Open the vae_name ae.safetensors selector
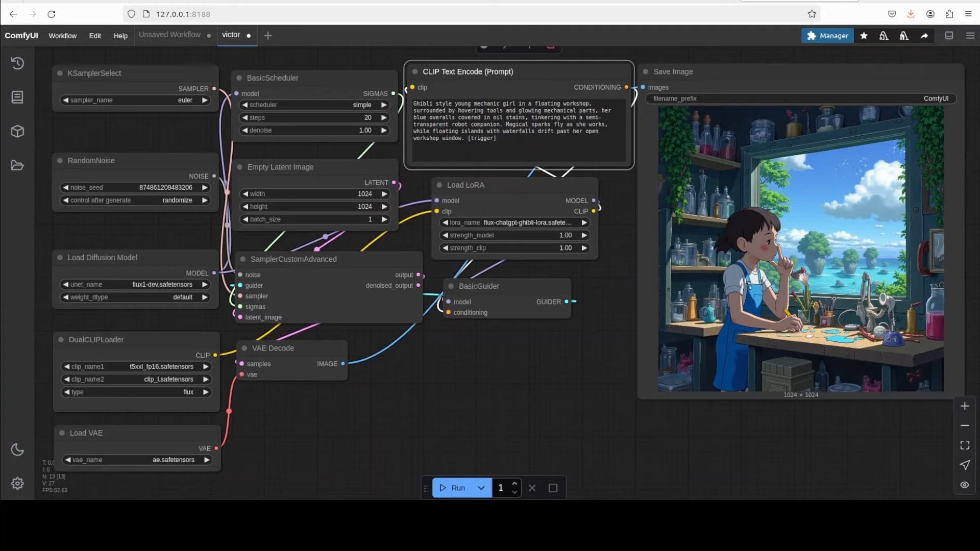 137,460
